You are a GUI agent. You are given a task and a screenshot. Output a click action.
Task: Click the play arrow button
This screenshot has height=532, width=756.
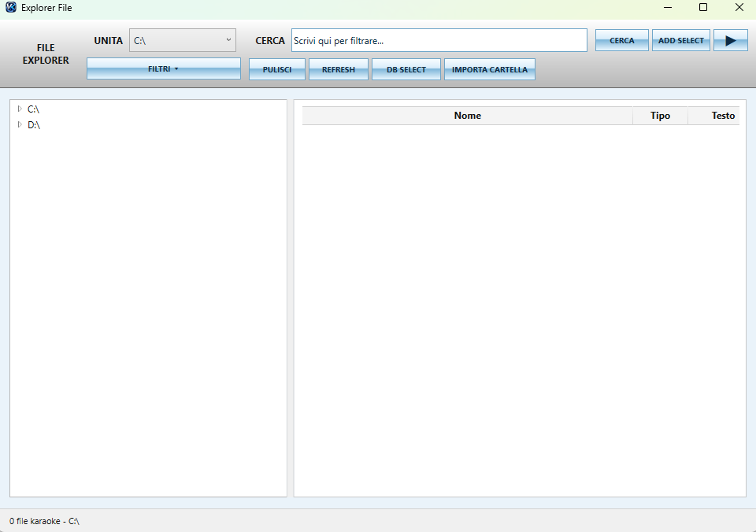731,40
